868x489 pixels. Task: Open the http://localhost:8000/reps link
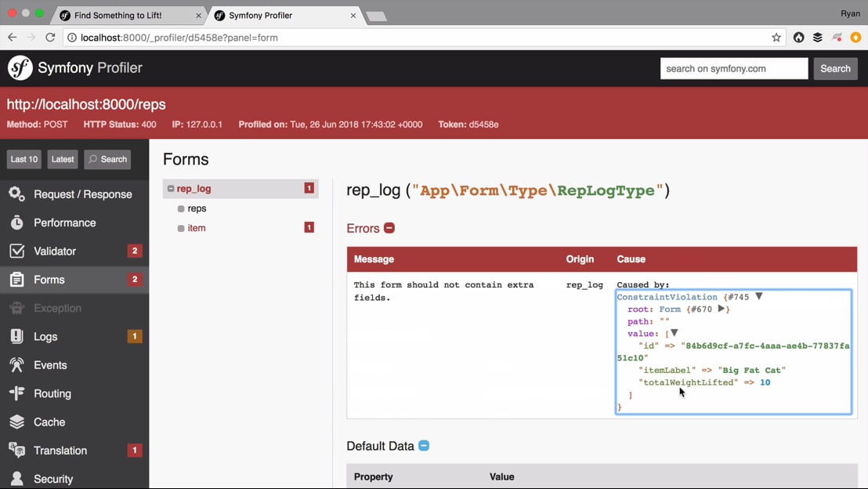tap(86, 104)
